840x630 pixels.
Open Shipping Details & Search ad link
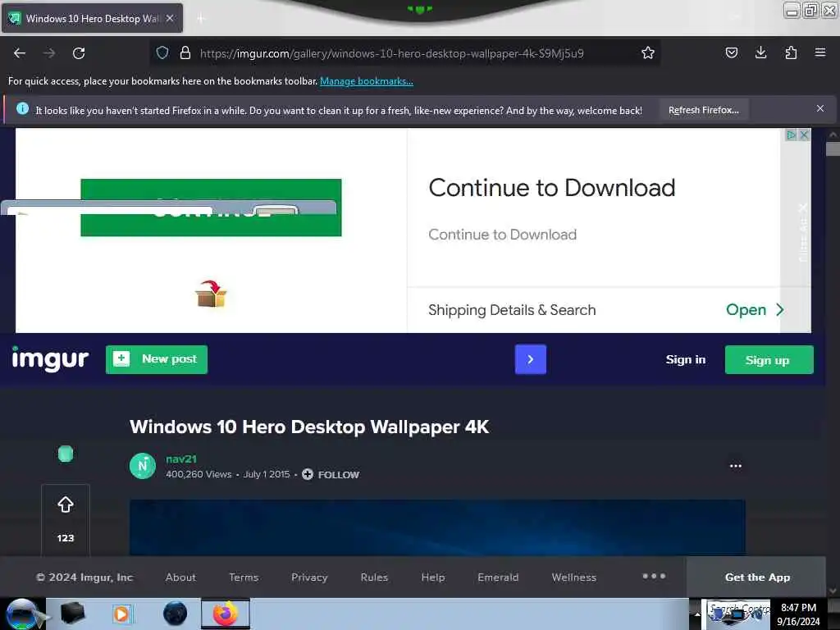coord(512,310)
